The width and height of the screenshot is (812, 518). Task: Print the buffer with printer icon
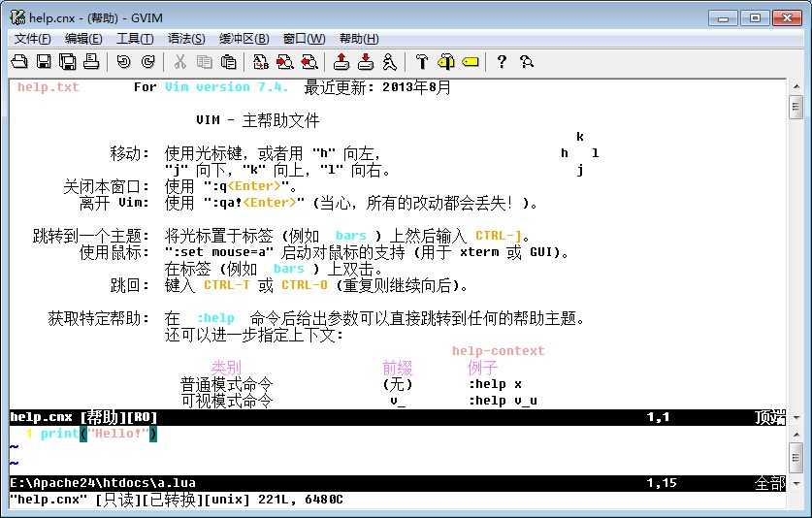[91, 62]
